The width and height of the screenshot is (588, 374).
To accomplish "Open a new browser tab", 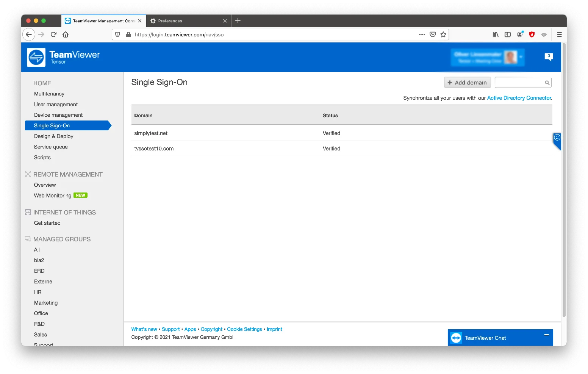I will click(x=238, y=20).
